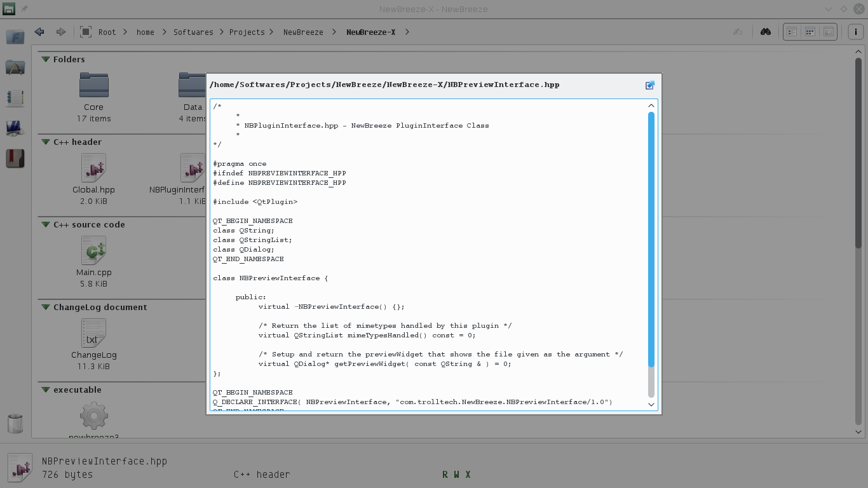Select the Global.hpp file
Viewport: 868px width, 488px height.
[x=94, y=179]
